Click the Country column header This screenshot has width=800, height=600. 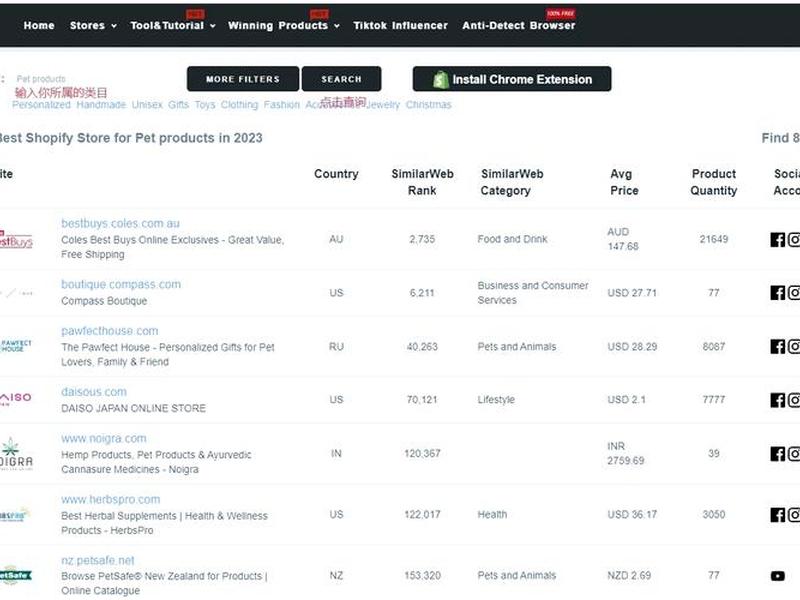[336, 174]
